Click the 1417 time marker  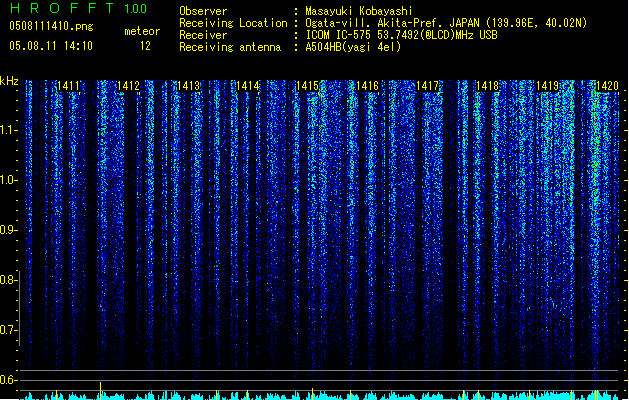(x=428, y=86)
